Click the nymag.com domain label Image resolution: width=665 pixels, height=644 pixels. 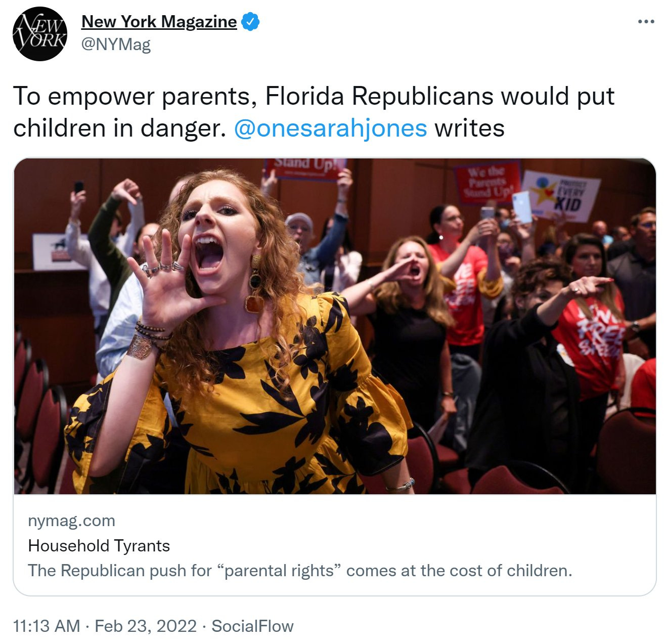point(71,521)
